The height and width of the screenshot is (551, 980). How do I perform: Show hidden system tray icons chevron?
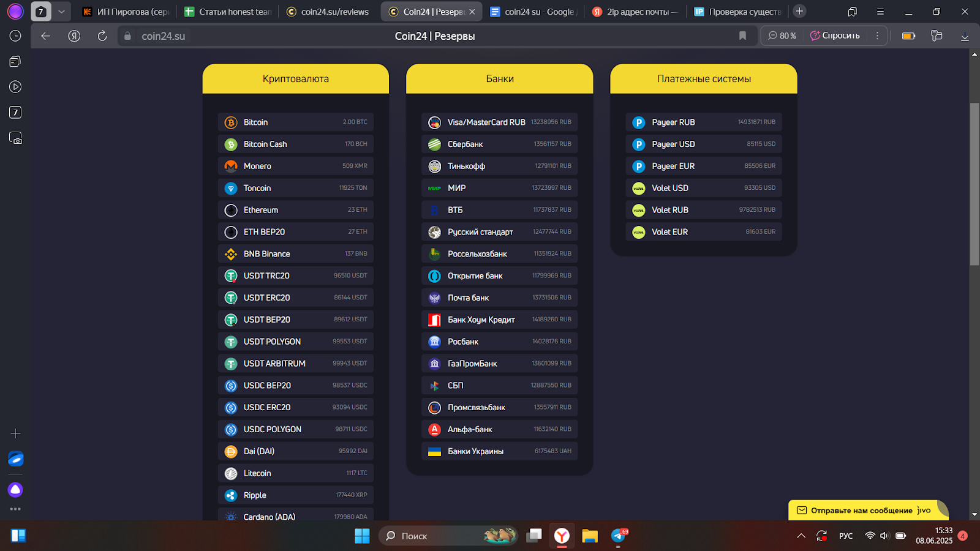pos(801,536)
